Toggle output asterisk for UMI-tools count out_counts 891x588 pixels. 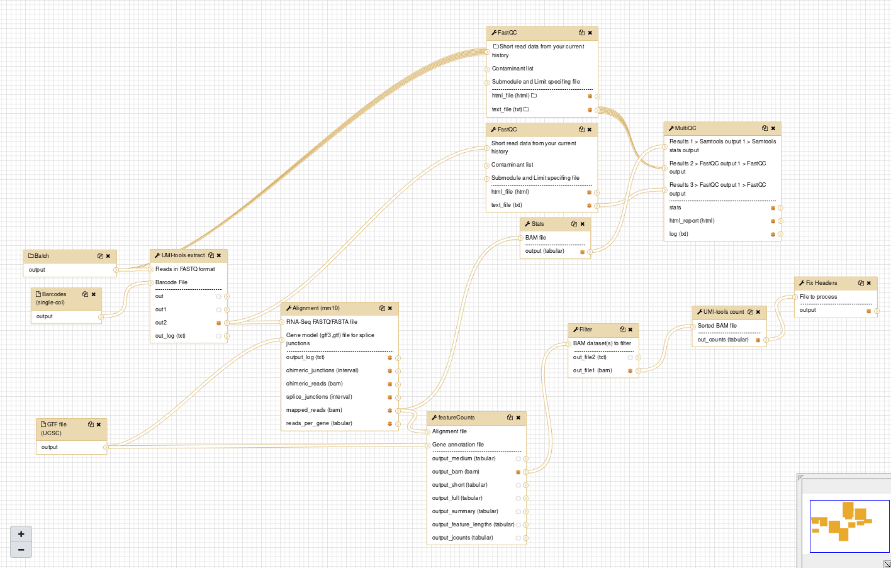point(758,340)
